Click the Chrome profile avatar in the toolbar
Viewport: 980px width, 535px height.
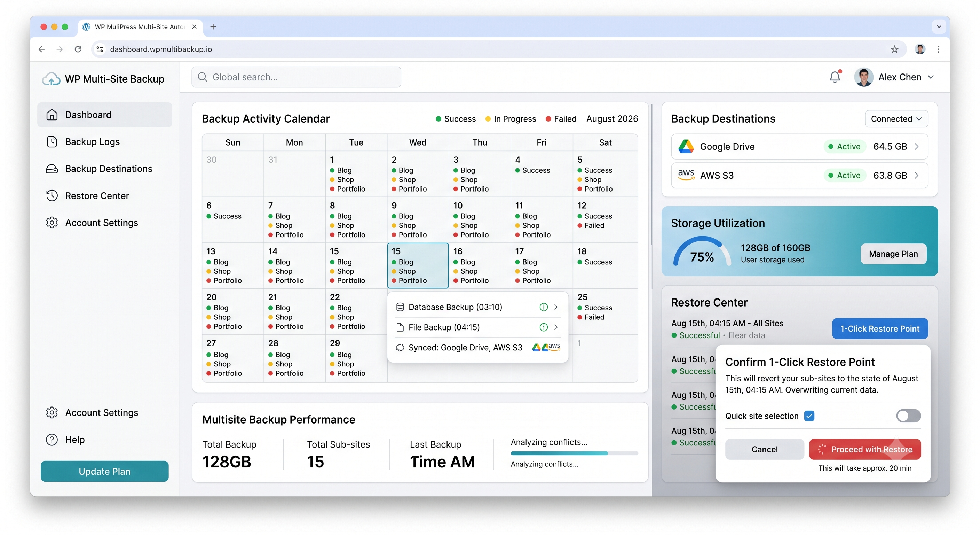pos(920,49)
